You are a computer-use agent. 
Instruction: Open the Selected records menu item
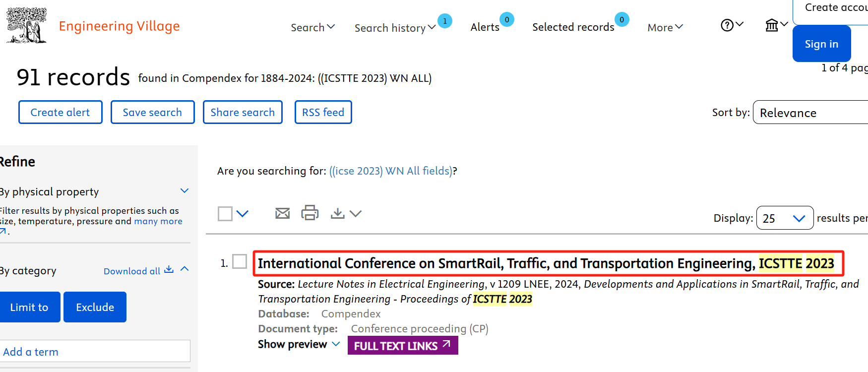point(573,27)
